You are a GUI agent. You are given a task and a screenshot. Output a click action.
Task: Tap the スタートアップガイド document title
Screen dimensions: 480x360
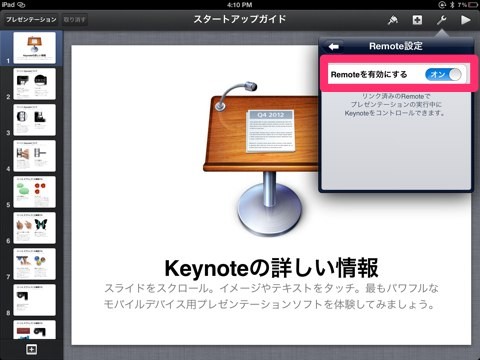tap(240, 19)
